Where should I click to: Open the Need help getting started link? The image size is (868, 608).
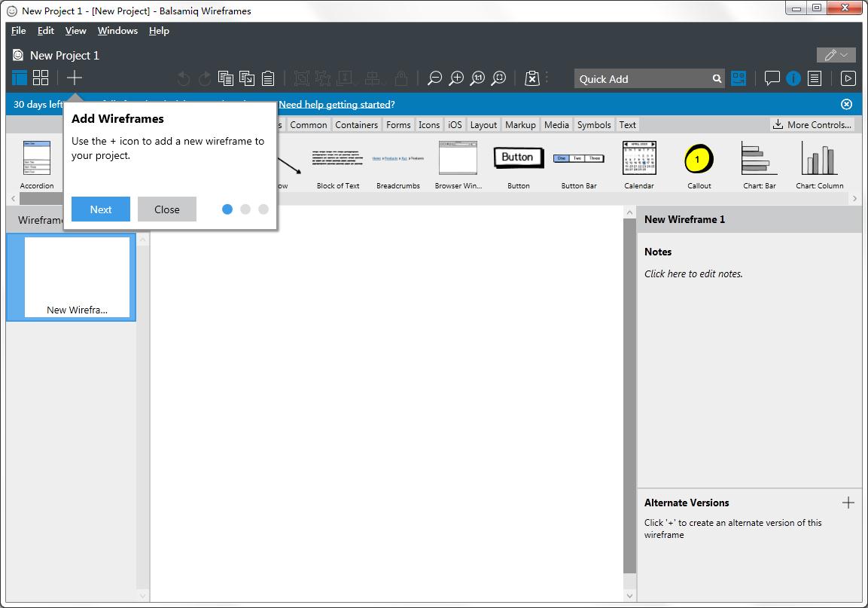pos(334,104)
